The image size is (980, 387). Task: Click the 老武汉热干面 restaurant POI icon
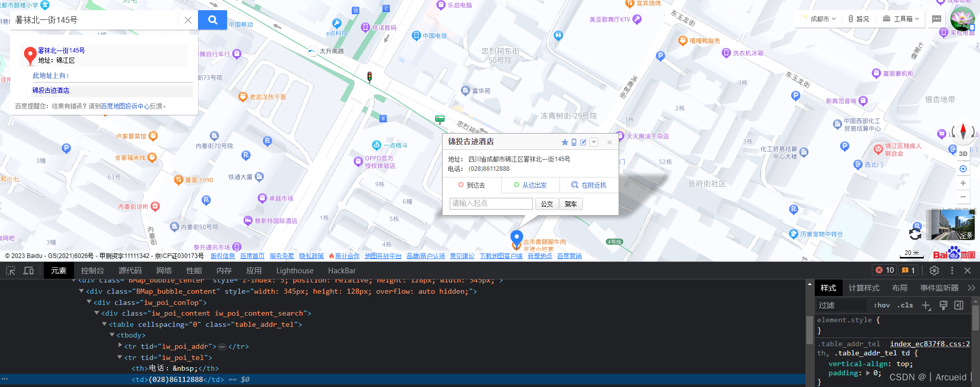click(243, 97)
